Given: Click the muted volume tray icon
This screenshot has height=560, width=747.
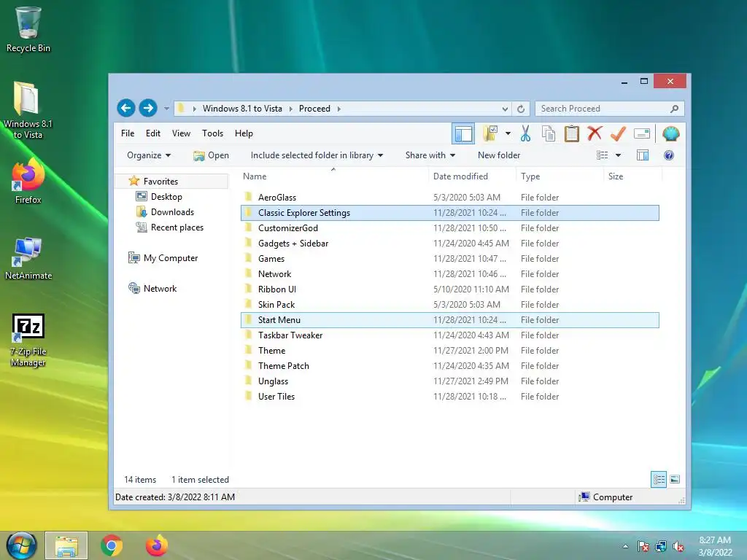Looking at the screenshot, I should point(678,547).
